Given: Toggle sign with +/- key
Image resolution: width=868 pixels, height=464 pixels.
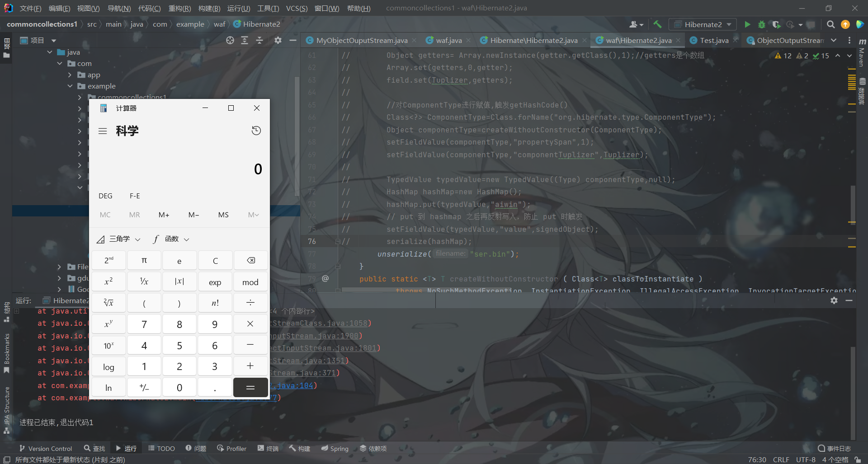Looking at the screenshot, I should [144, 387].
